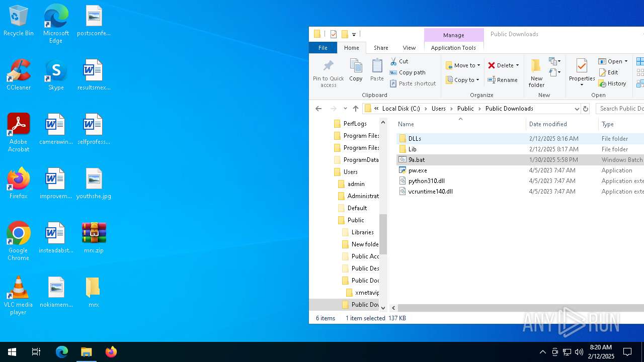Sort by the Type column header

621,124
